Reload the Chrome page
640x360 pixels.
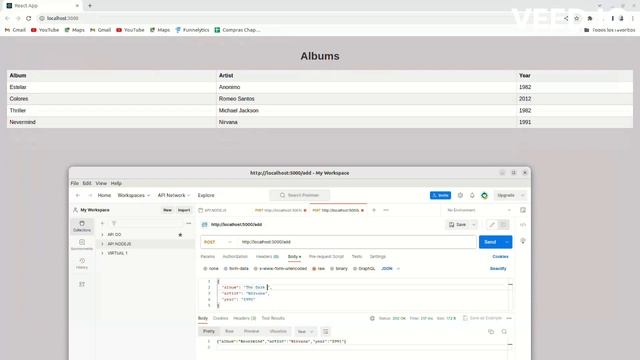29,18
